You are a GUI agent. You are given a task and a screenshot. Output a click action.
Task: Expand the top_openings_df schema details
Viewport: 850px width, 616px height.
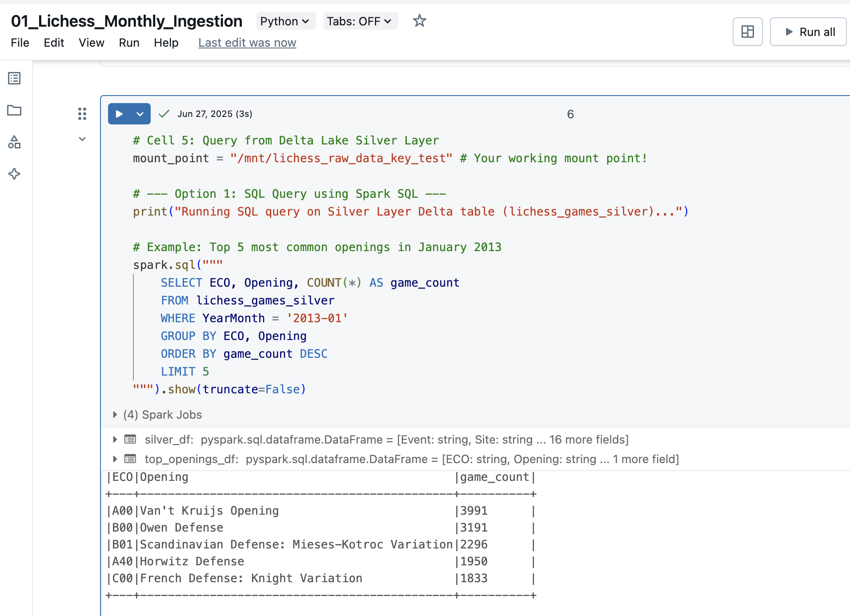click(115, 459)
